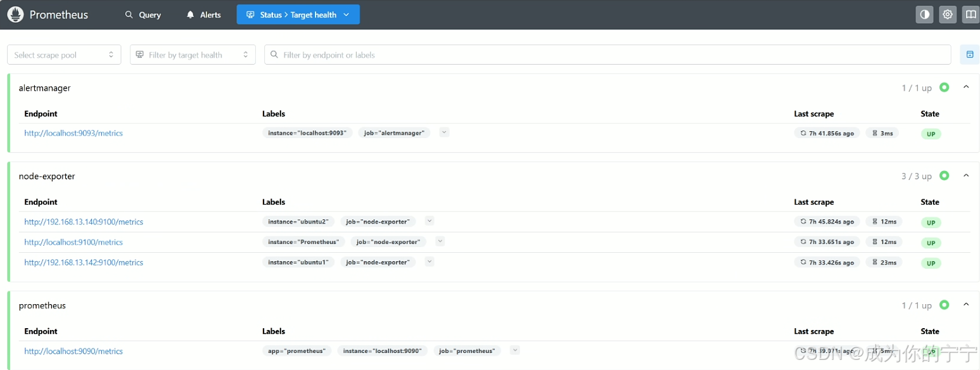This screenshot has height=370, width=980.
Task: Click the UP state badge for ubuntu2
Action: pos(931,223)
